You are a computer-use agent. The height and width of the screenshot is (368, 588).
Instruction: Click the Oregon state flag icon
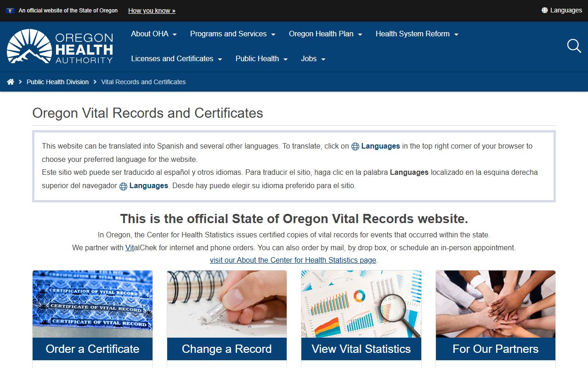10,11
